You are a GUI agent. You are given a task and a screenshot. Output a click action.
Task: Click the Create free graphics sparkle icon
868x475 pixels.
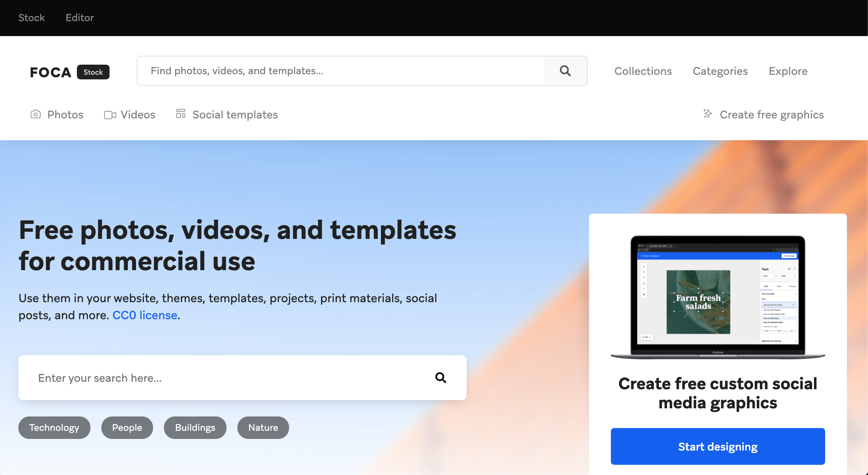tap(707, 114)
